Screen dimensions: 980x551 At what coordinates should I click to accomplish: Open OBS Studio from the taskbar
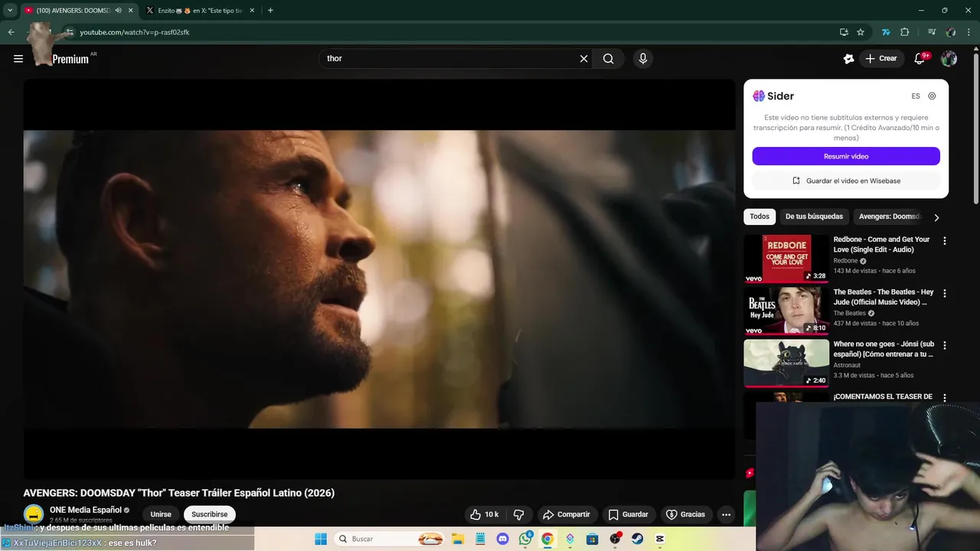coord(615,539)
